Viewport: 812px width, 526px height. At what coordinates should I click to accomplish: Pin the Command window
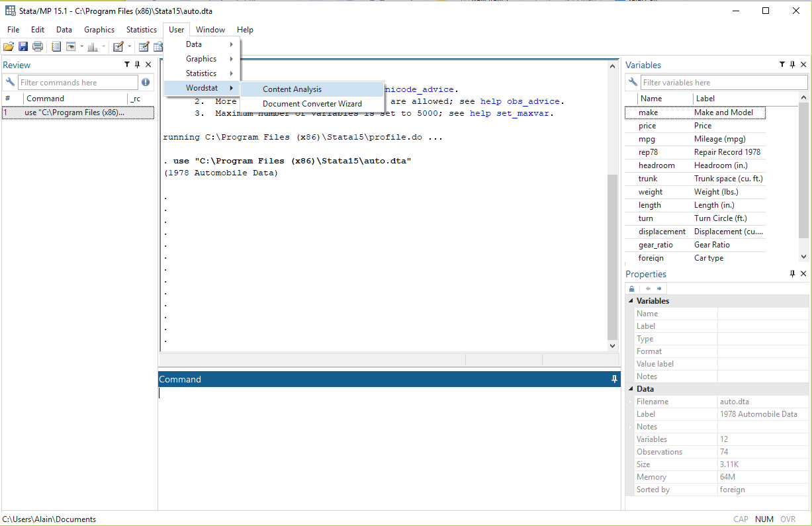tap(614, 379)
